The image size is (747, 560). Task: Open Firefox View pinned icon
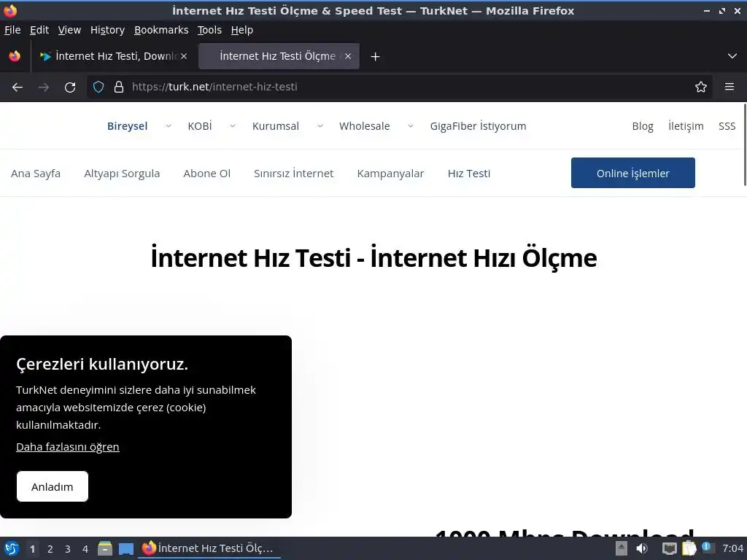[x=15, y=56]
